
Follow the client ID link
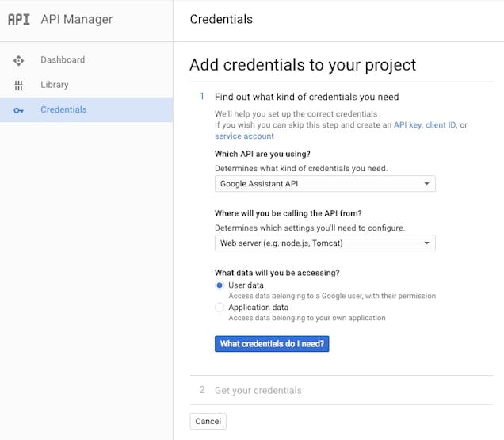[441, 125]
